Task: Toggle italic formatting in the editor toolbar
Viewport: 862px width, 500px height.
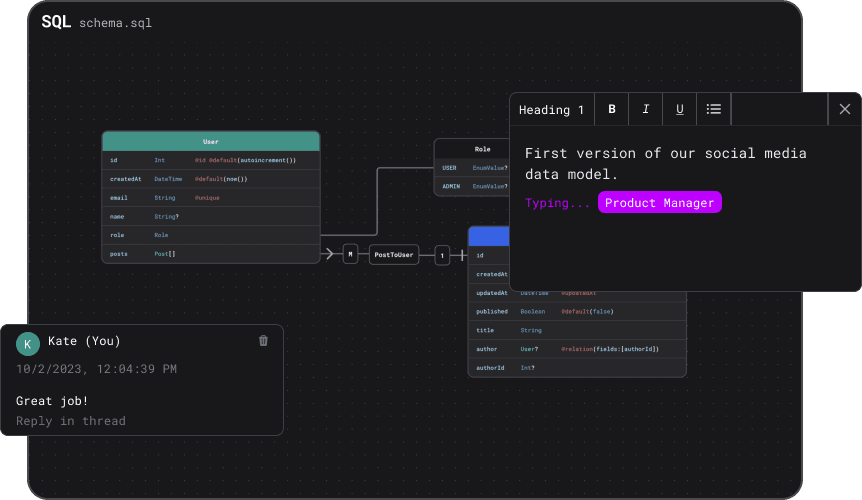Action: [x=646, y=109]
